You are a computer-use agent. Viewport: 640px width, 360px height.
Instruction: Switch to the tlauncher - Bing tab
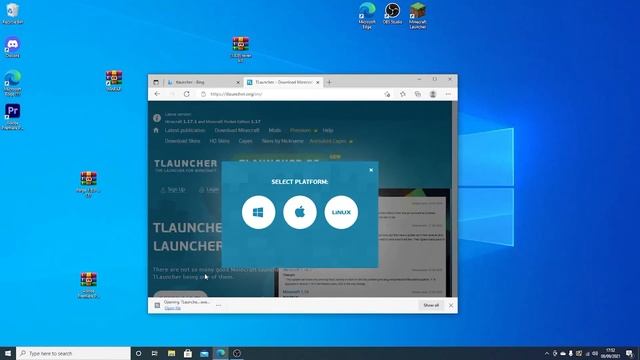(x=203, y=82)
